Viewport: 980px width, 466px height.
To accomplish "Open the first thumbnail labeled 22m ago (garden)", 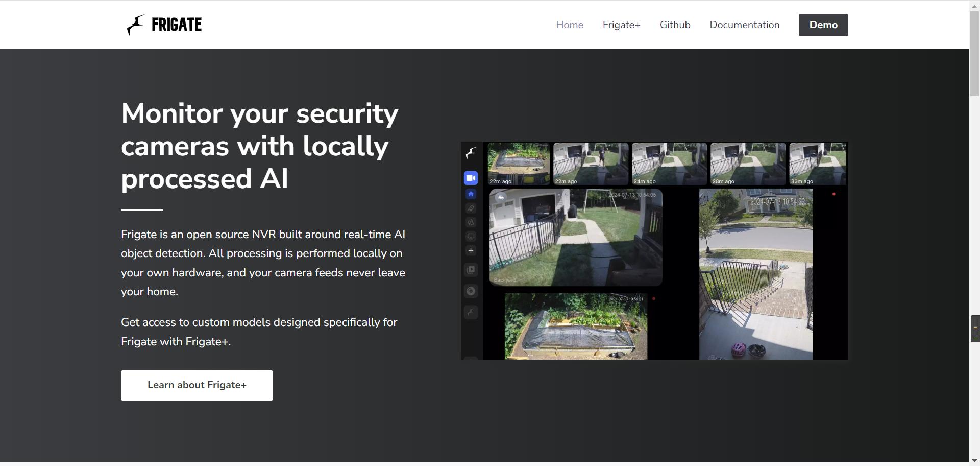I will point(519,164).
